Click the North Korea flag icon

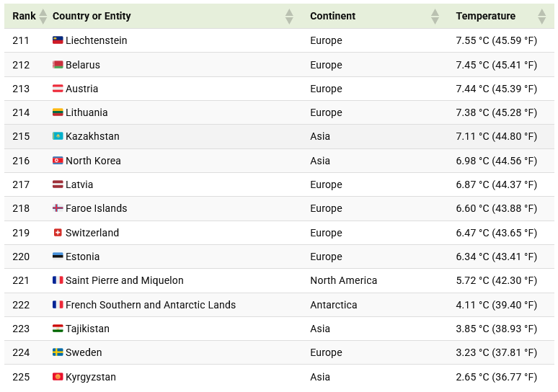click(58, 161)
